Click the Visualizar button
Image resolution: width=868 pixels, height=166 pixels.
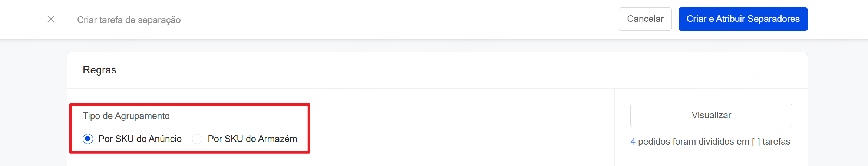[x=711, y=115]
